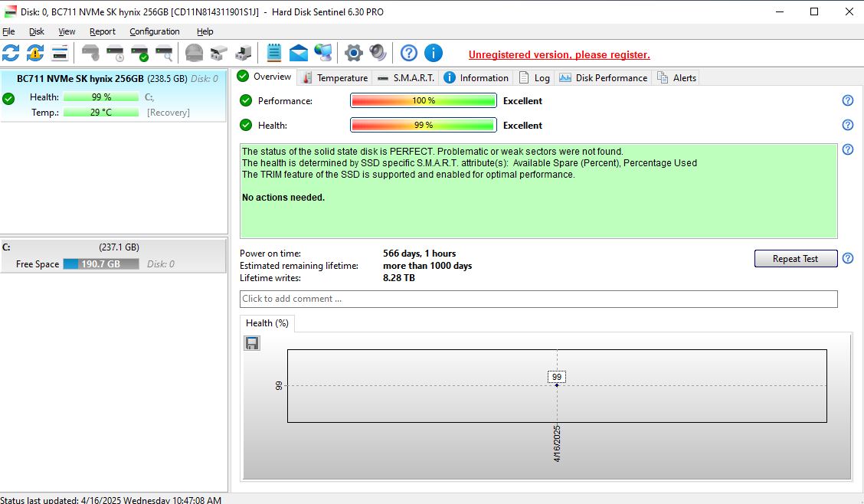
Task: Open the Report menu
Action: click(x=103, y=31)
